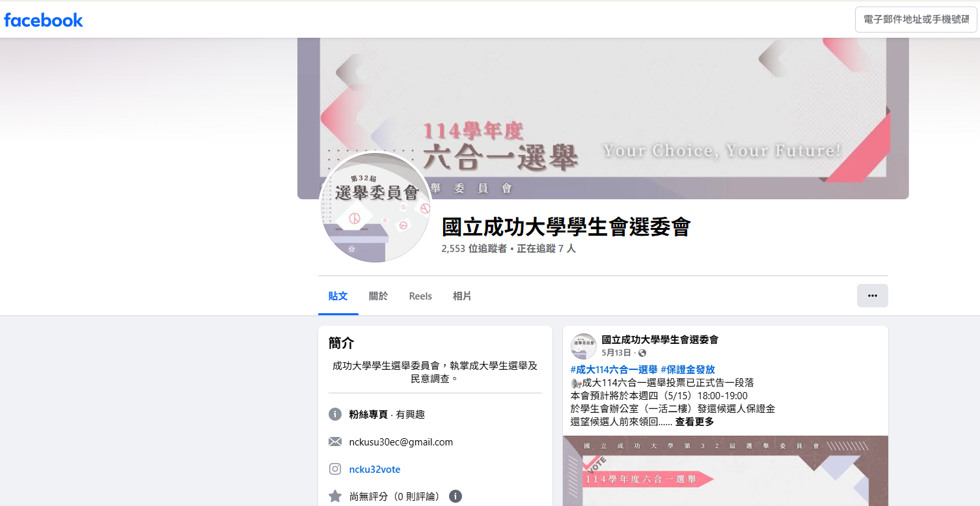Switch to the 貼文 tab
The height and width of the screenshot is (506, 980).
pos(338,296)
